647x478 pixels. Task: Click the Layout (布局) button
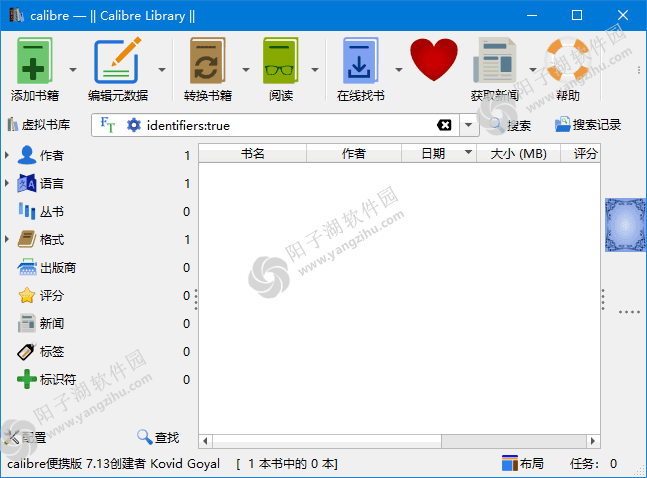(522, 464)
